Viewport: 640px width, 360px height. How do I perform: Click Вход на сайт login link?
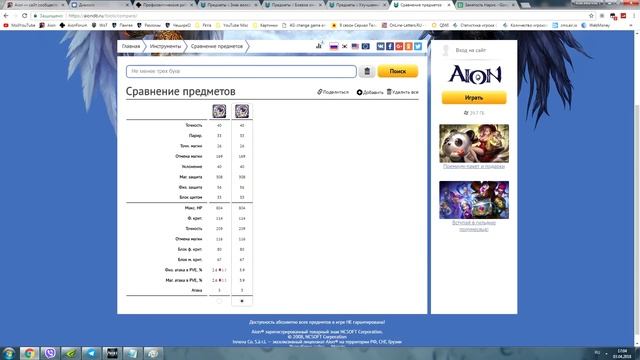[x=471, y=50]
